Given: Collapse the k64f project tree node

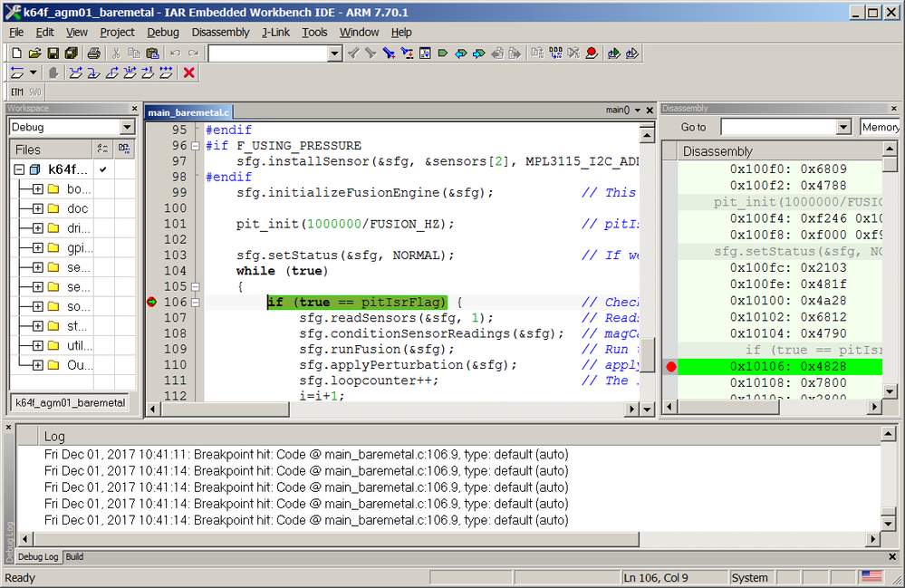Looking at the screenshot, I should (19, 169).
